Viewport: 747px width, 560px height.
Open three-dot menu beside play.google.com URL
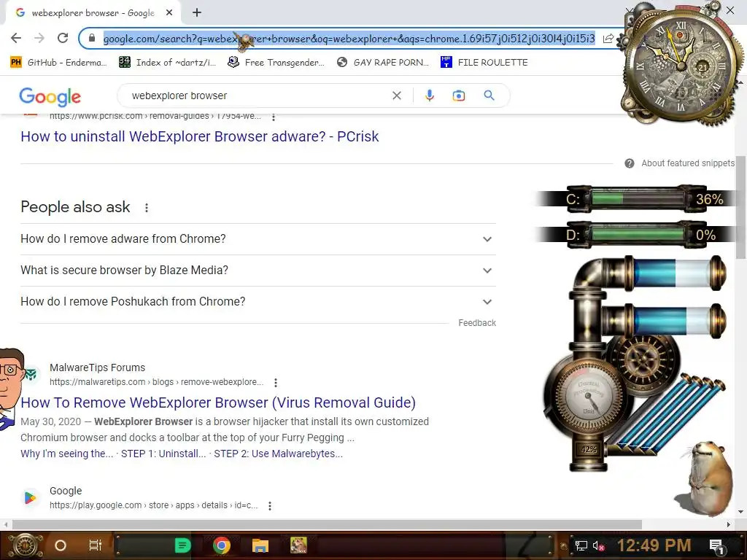pos(270,506)
